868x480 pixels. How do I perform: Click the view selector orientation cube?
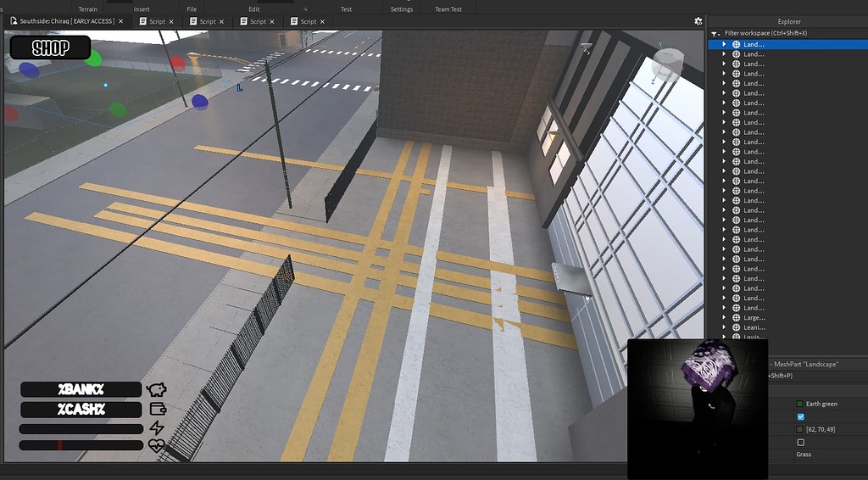[667, 64]
